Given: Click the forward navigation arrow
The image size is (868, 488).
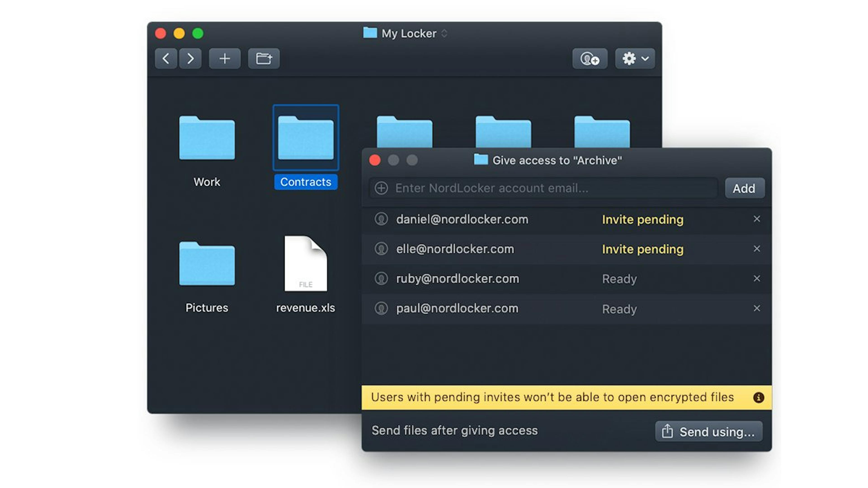Looking at the screenshot, I should tap(190, 59).
